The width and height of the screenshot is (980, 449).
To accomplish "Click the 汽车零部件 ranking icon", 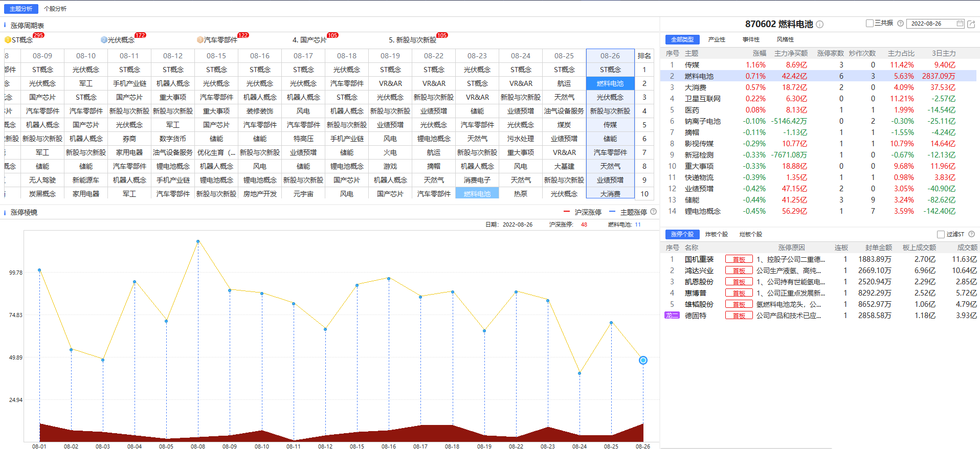I will click(x=200, y=40).
